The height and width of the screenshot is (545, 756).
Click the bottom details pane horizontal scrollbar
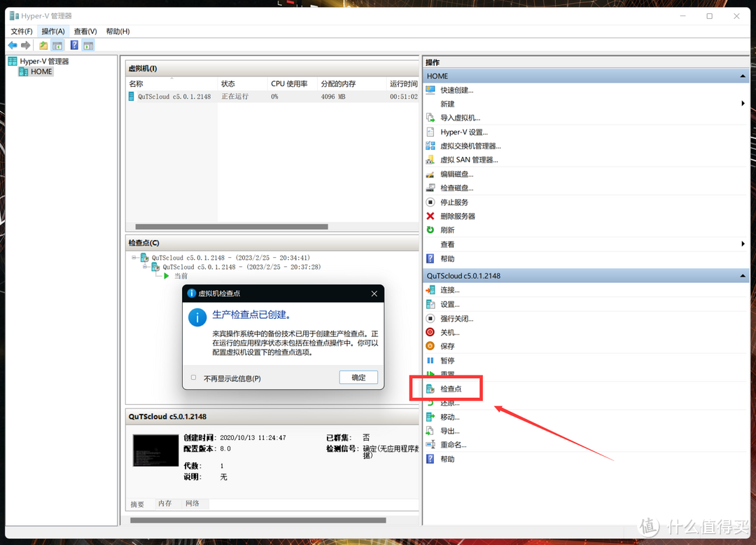pos(258,520)
